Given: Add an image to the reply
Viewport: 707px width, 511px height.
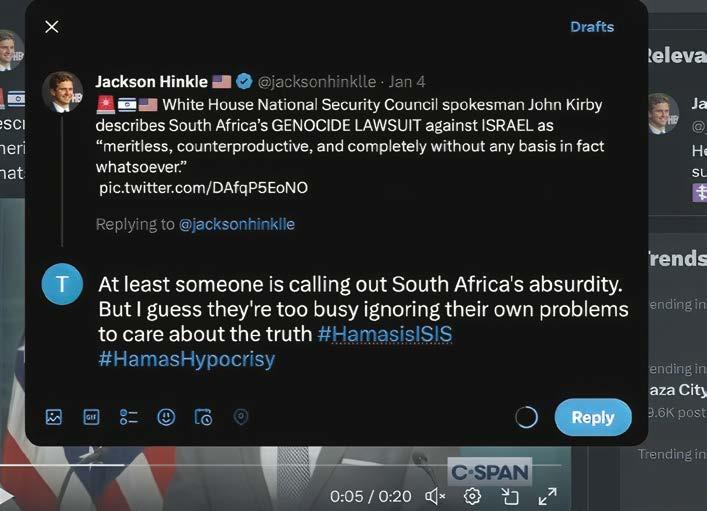Looking at the screenshot, I should 54,417.
